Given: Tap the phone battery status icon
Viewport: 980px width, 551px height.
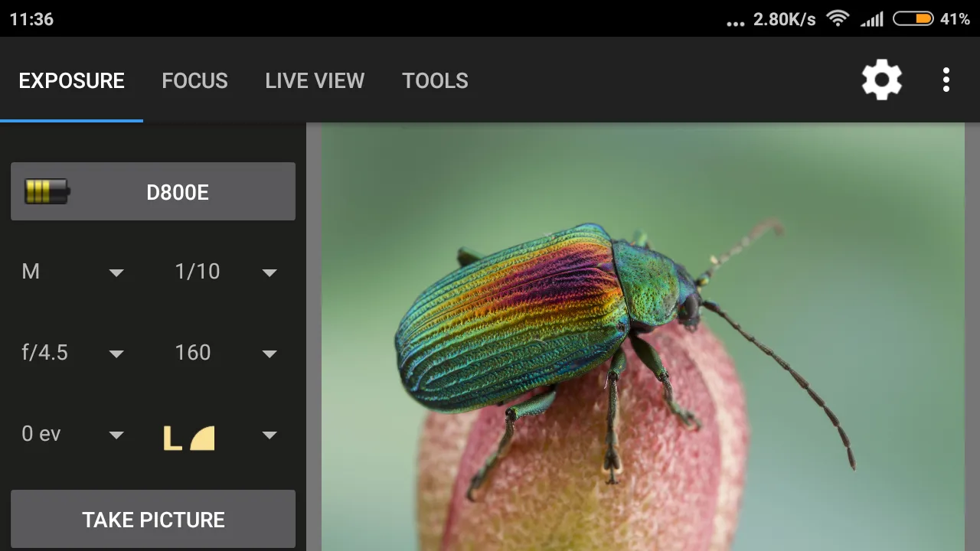Looking at the screenshot, I should [913, 18].
